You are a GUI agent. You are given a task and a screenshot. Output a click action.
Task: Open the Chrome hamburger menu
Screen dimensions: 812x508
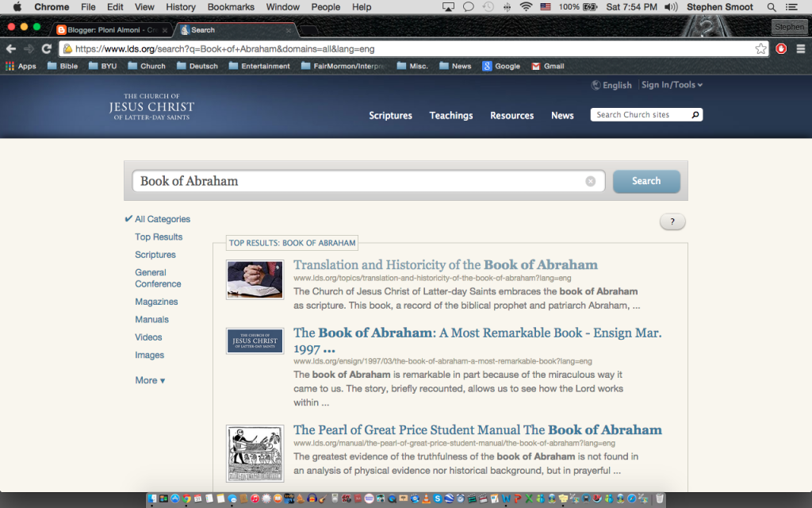(x=801, y=48)
